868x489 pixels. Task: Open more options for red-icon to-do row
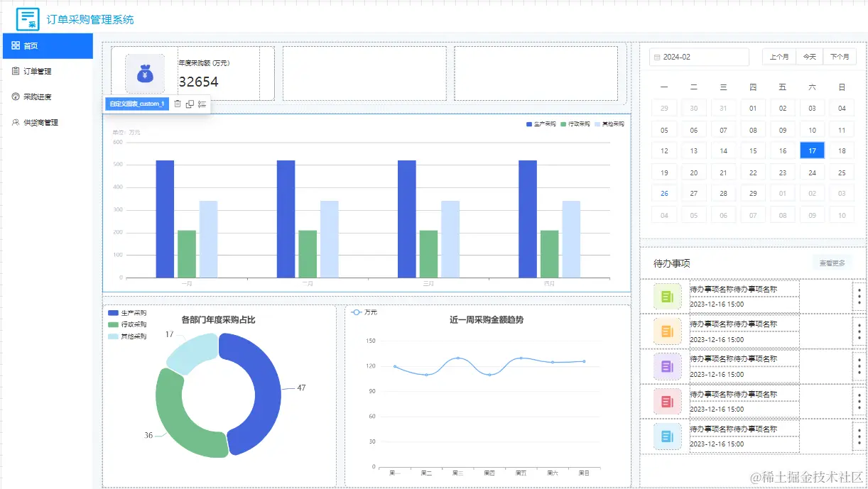click(x=859, y=401)
